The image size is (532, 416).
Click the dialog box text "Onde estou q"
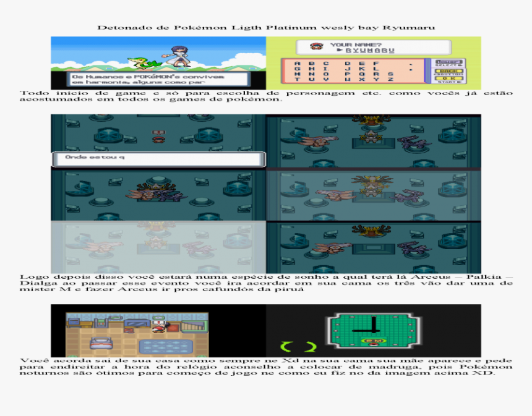pyautogui.click(x=95, y=157)
